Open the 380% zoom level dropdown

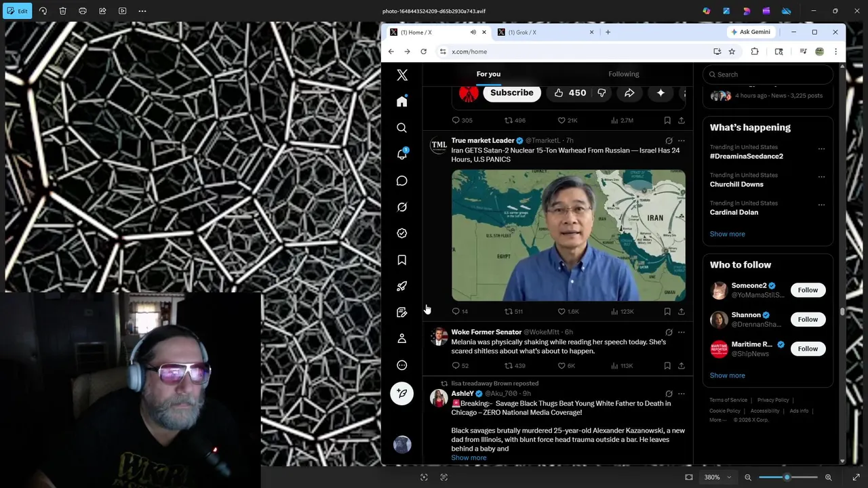click(718, 477)
